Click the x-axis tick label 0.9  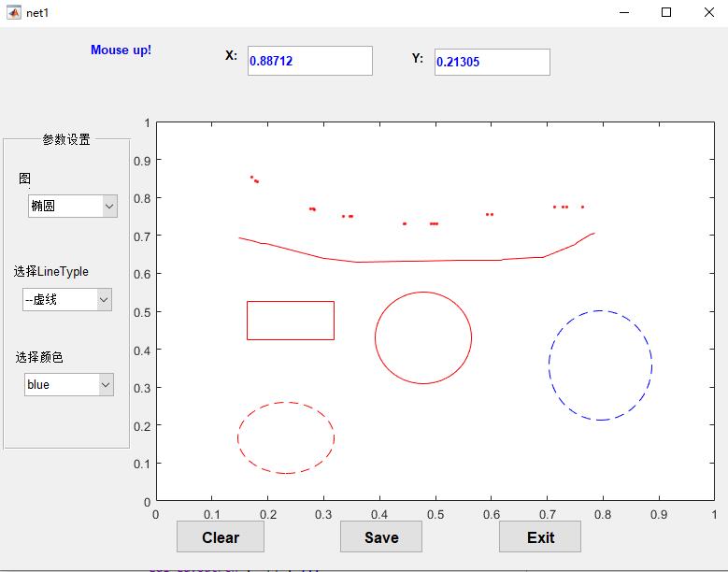pos(659,514)
